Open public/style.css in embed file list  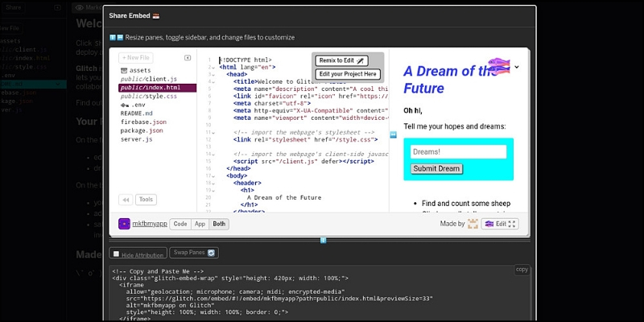pyautogui.click(x=149, y=97)
